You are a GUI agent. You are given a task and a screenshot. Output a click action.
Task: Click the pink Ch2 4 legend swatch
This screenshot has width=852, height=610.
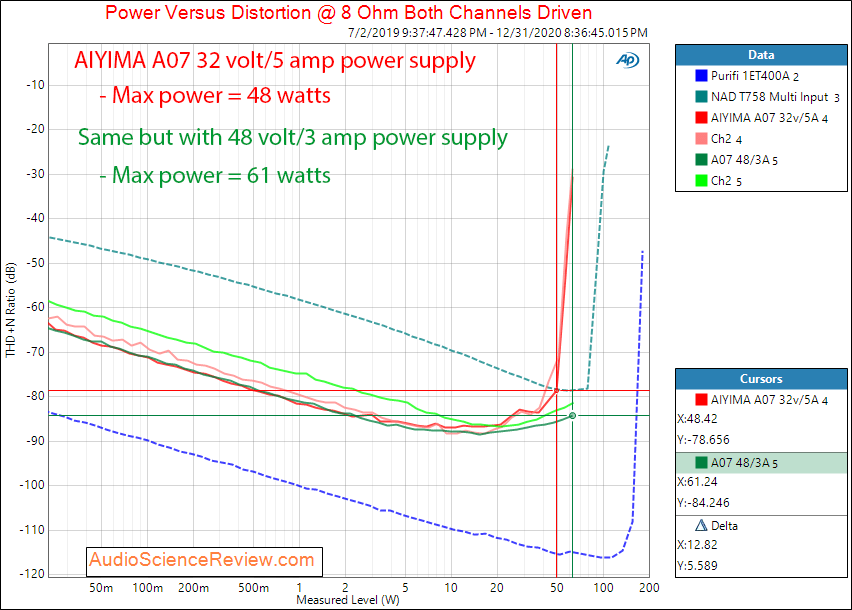[x=701, y=139]
